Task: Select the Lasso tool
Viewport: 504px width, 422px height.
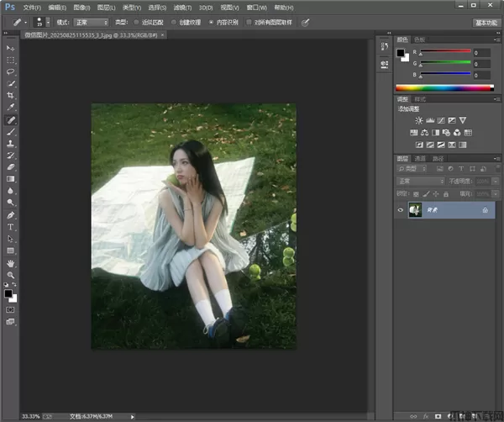Action: [11, 72]
